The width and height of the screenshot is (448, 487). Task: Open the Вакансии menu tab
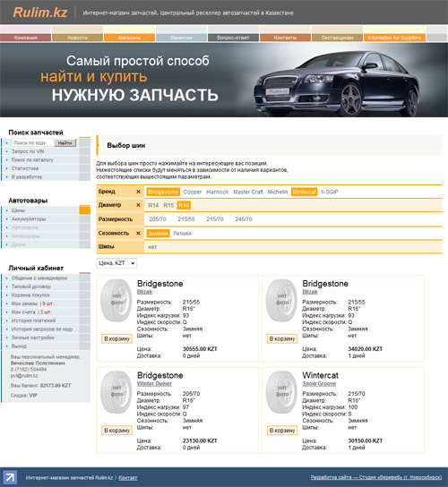tap(181, 38)
